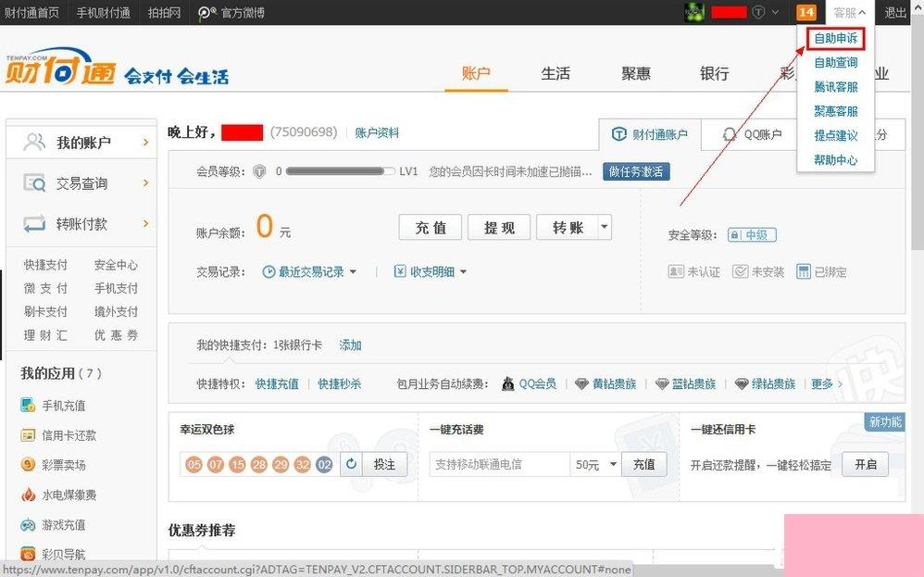This screenshot has height=577, width=924.
Task: Click the QQ会员 penguin icon
Action: [x=508, y=383]
